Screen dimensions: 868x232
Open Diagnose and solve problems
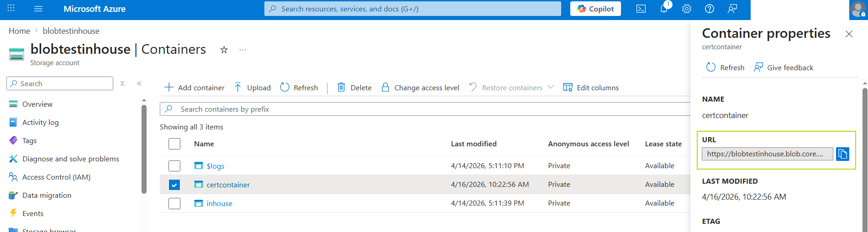pos(70,159)
